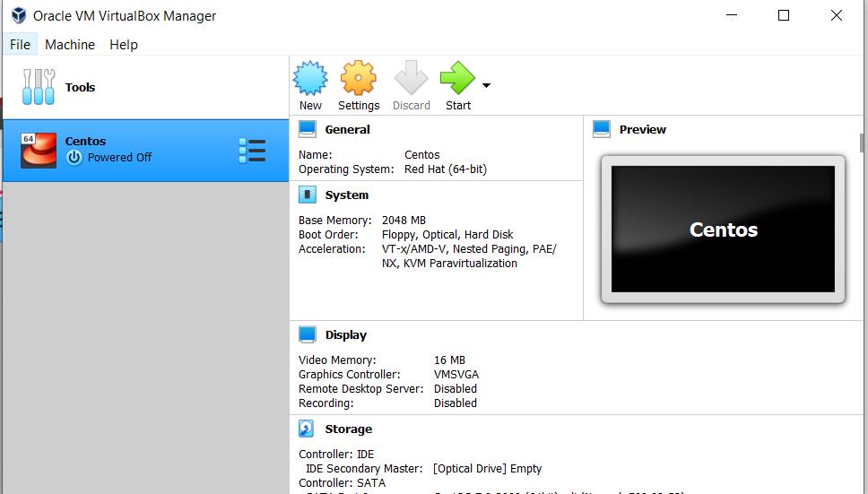Screen dimensions: 868x494
Task: Click the VirtualBox cube logo in title bar
Action: (18, 15)
